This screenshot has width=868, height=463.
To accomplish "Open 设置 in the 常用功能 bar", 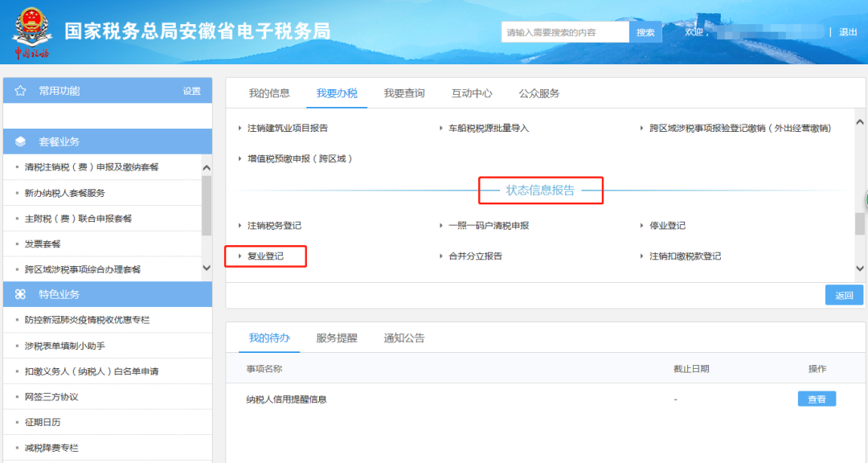I will tap(191, 91).
